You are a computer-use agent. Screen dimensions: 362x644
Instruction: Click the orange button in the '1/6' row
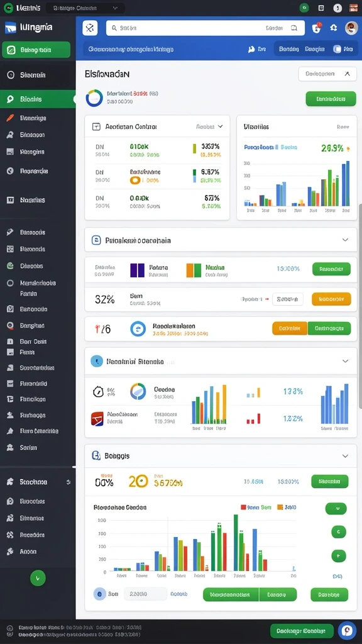[x=290, y=328]
